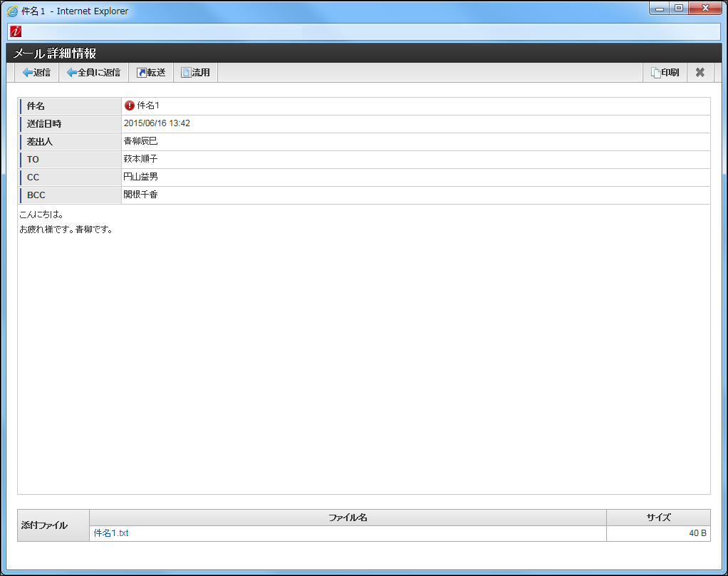The image size is (728, 576).
Task: Click the message body text お疲れ様です。青柳です。
Action: tap(66, 230)
